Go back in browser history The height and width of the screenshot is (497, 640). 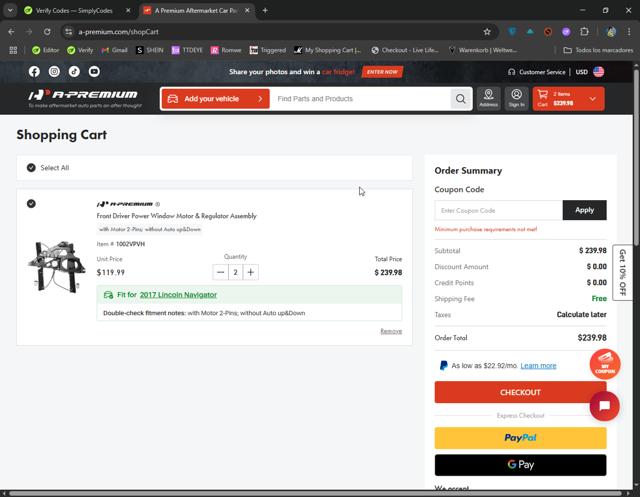(x=11, y=32)
